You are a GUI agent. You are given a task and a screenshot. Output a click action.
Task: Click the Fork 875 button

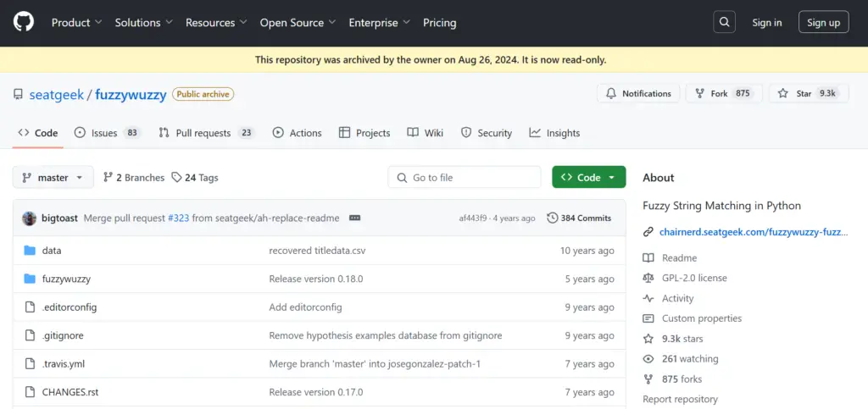[x=724, y=93]
